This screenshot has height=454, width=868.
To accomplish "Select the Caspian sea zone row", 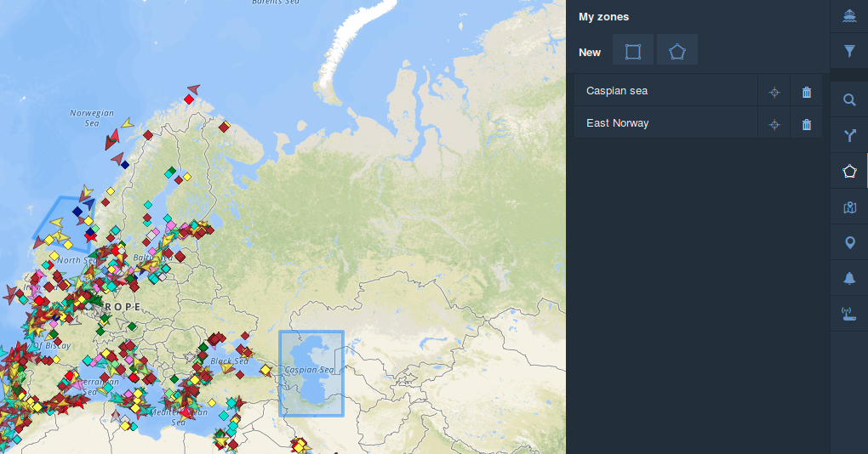I will coord(666,91).
